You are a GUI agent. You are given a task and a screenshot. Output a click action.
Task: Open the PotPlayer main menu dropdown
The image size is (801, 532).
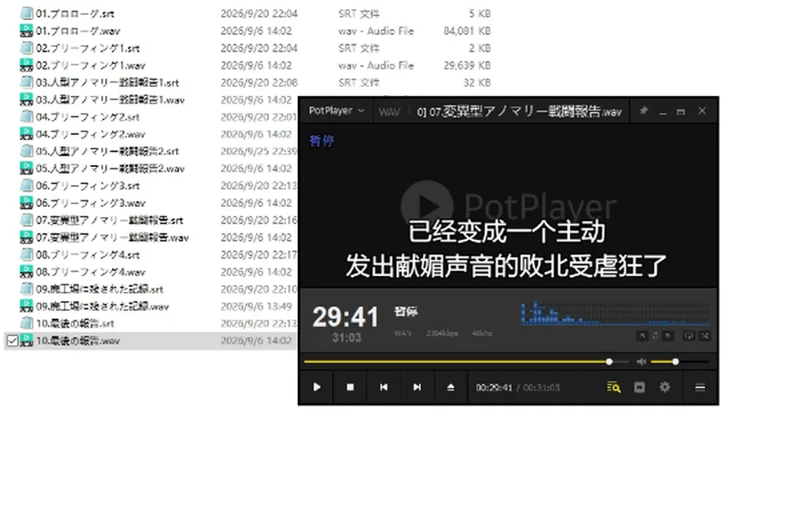(x=336, y=110)
